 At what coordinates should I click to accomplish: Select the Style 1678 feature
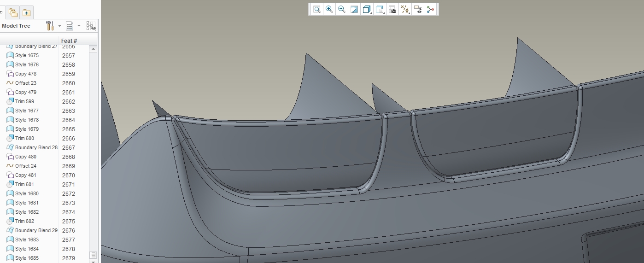27,120
